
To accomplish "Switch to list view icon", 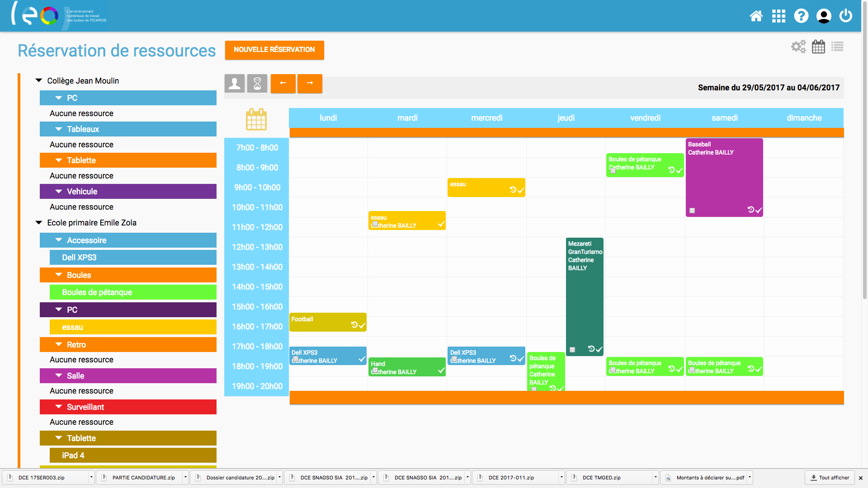I will coord(837,47).
